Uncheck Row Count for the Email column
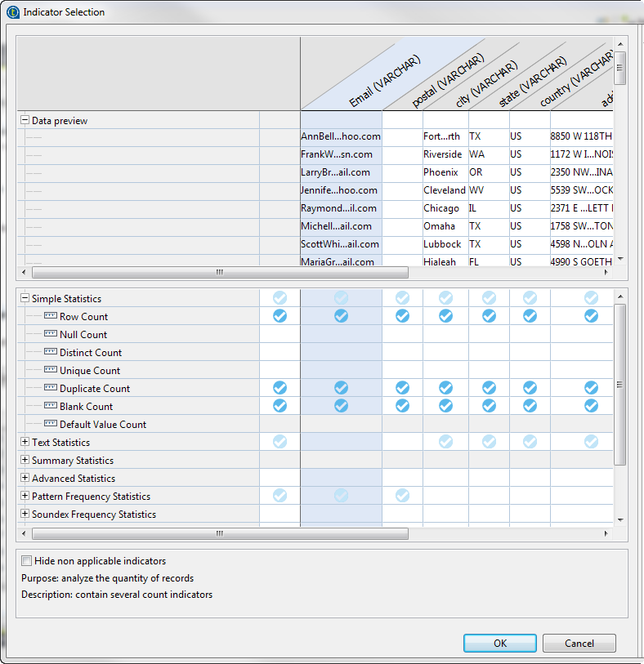The image size is (644, 664). [x=341, y=316]
